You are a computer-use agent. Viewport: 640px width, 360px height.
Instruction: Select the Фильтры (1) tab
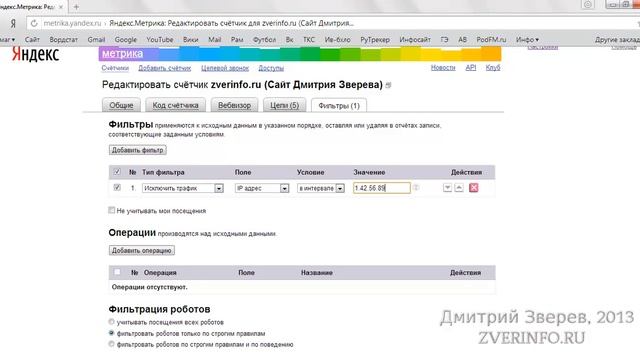(339, 106)
